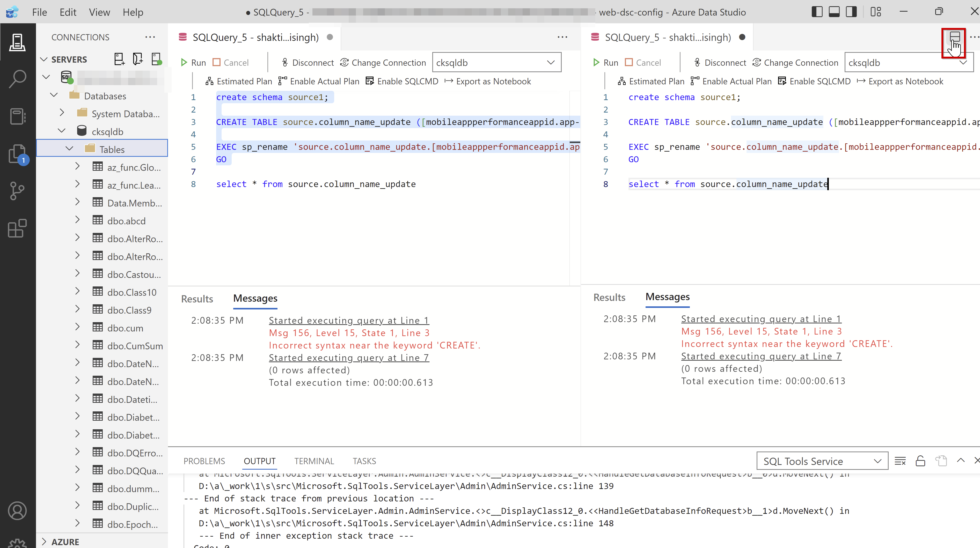The width and height of the screenshot is (980, 548).
Task: Select the TERMINAL tab output panel
Action: click(314, 461)
